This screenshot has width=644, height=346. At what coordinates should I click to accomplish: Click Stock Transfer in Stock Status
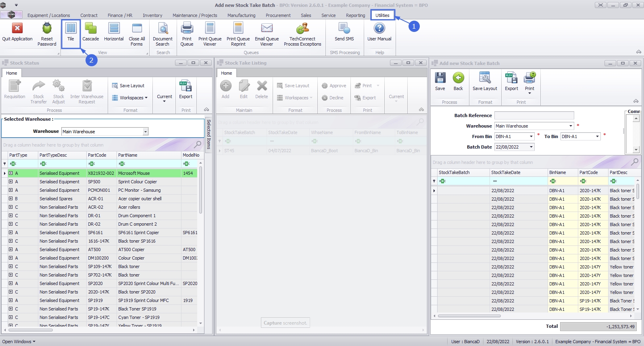pos(38,92)
